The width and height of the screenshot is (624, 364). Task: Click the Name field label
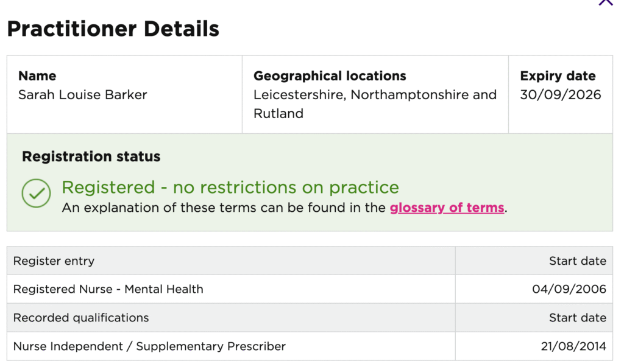[37, 75]
